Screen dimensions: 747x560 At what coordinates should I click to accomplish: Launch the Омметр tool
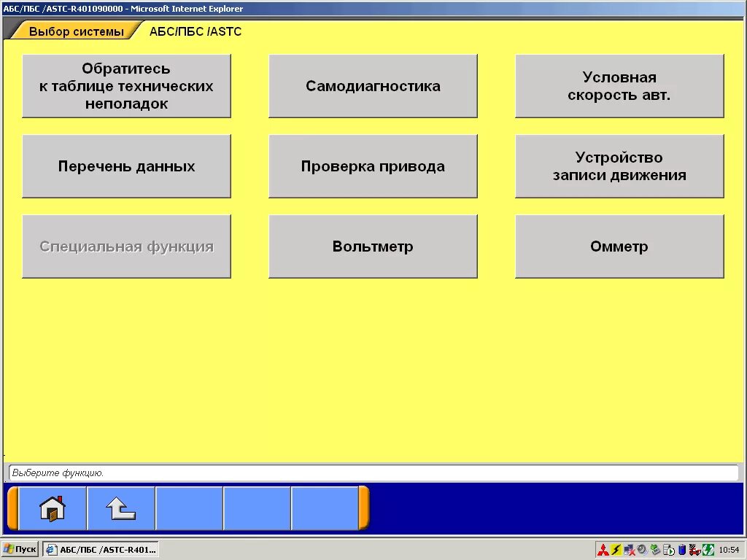click(619, 246)
